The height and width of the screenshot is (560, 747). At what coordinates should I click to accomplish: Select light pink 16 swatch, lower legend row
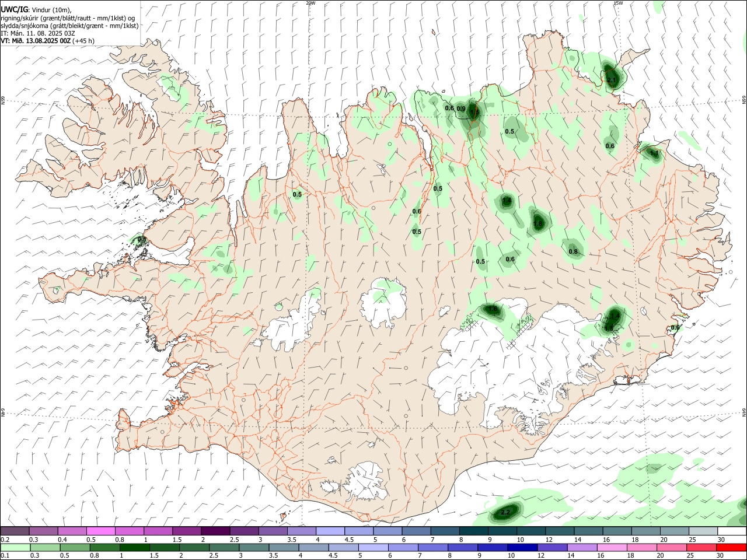(612, 548)
